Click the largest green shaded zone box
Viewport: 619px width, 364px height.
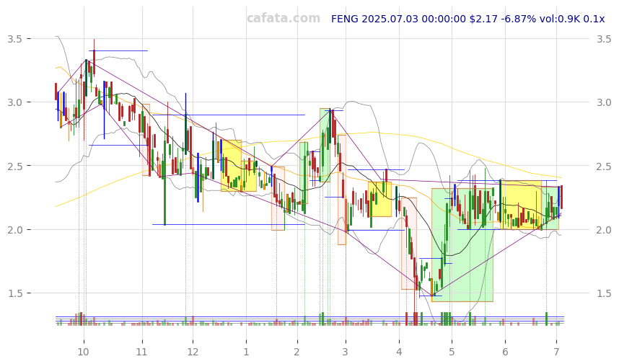coord(462,245)
